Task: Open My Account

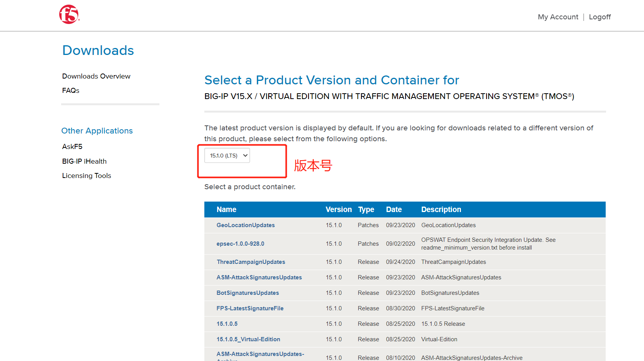Action: (558, 17)
